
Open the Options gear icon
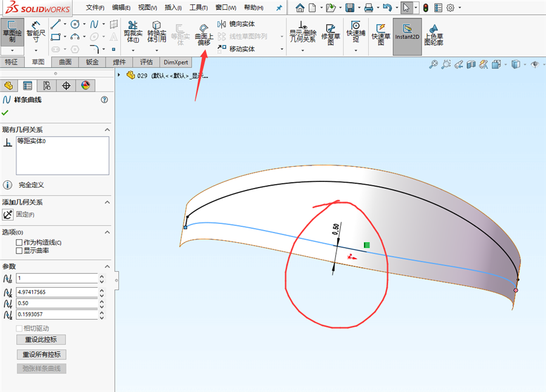pos(450,8)
